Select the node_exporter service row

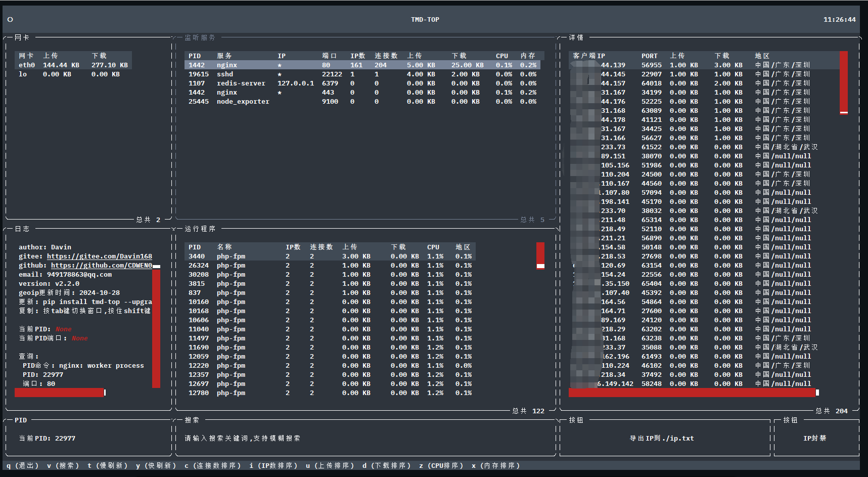click(362, 102)
